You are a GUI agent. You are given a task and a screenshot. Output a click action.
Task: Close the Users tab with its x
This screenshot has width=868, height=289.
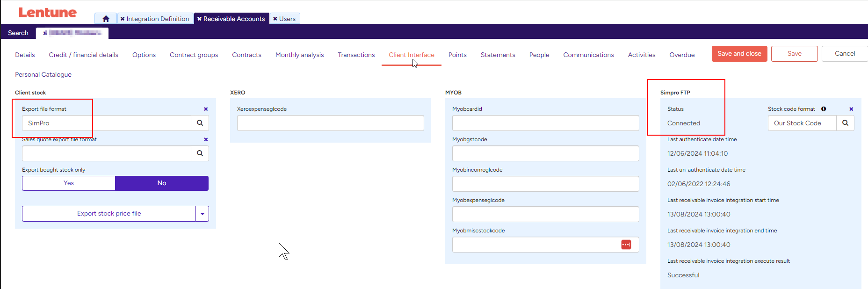click(x=275, y=19)
